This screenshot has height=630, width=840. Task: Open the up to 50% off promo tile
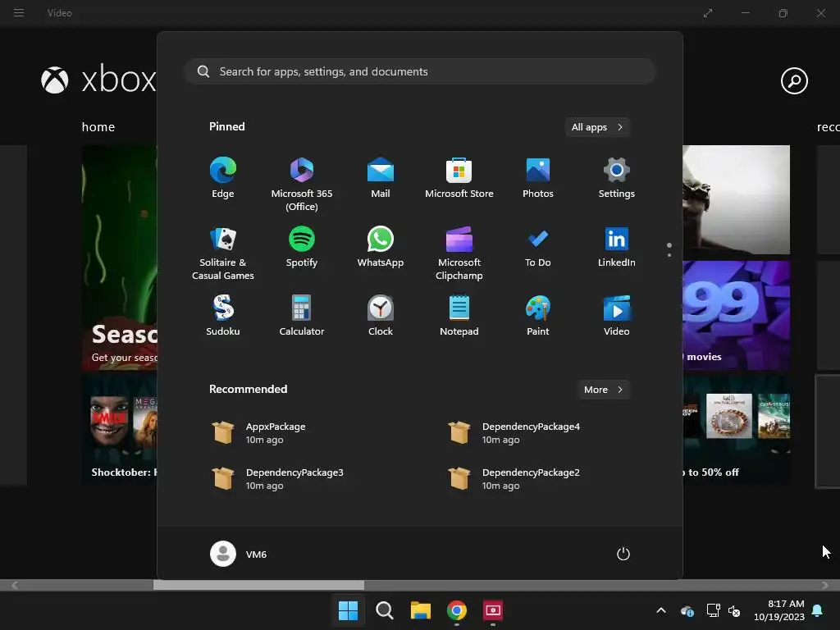click(736, 430)
